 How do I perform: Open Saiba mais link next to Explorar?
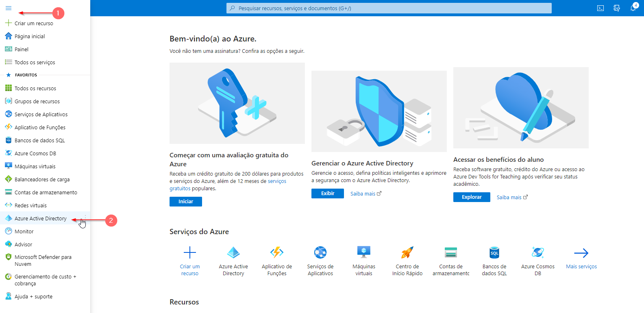coord(512,198)
